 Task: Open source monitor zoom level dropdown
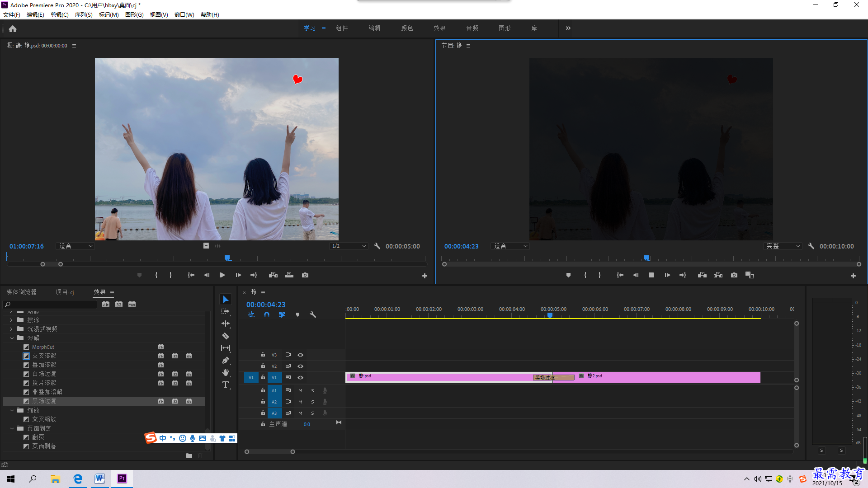point(75,246)
